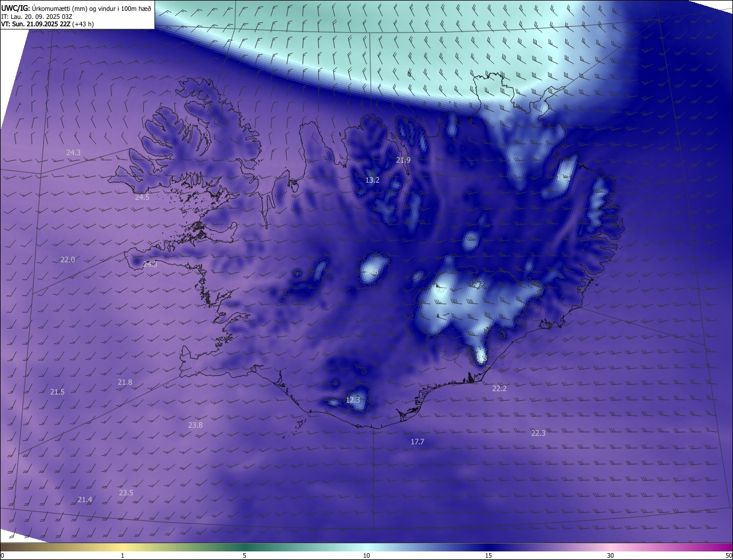The width and height of the screenshot is (733, 560).
Task: Click the colorbar tick label 50
Action: point(728,555)
